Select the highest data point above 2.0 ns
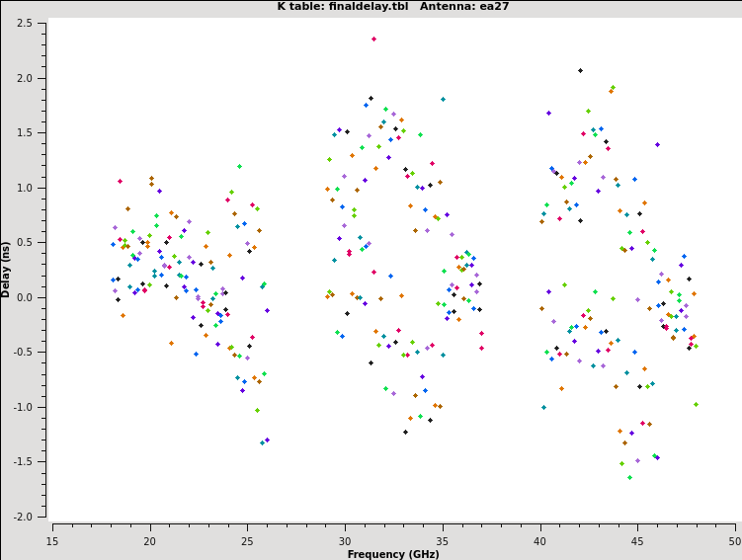The image size is (742, 560). (x=373, y=40)
